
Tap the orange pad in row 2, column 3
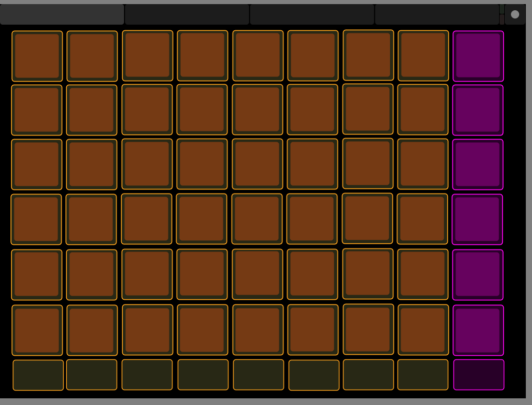tap(147, 110)
